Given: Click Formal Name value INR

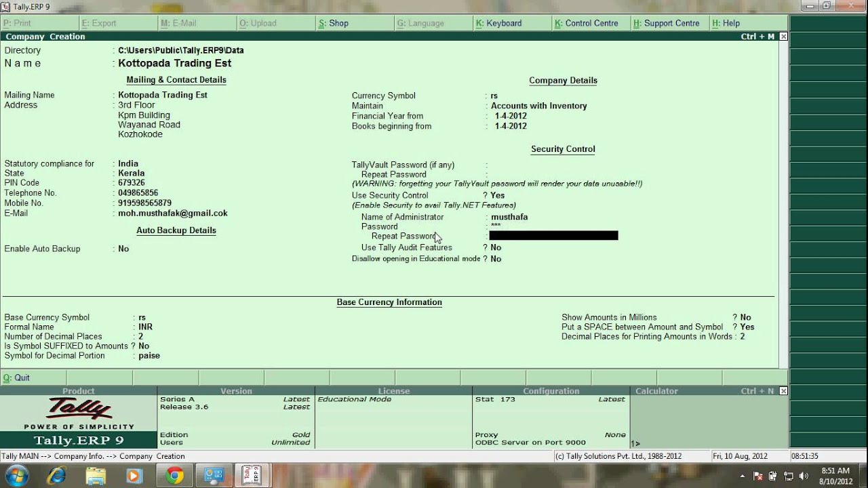Looking at the screenshot, I should [x=145, y=327].
